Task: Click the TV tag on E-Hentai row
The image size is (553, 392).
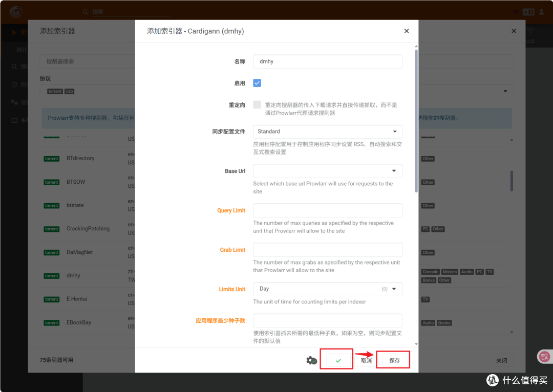Action: (426, 299)
